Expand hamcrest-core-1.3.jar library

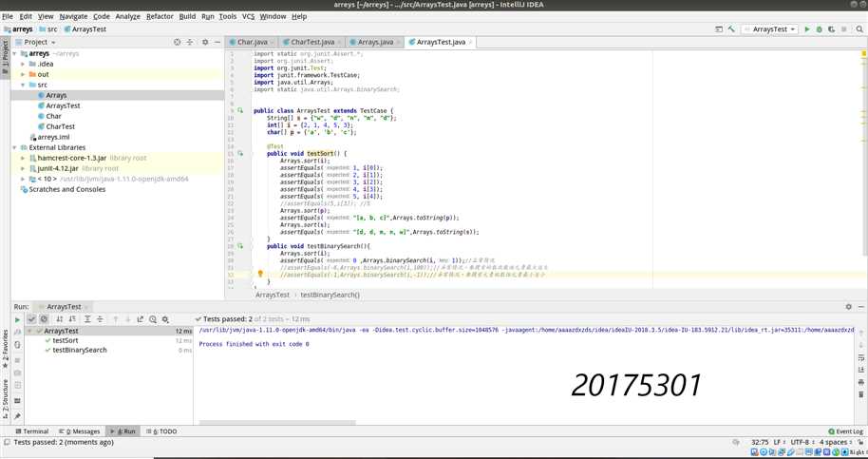pos(23,159)
